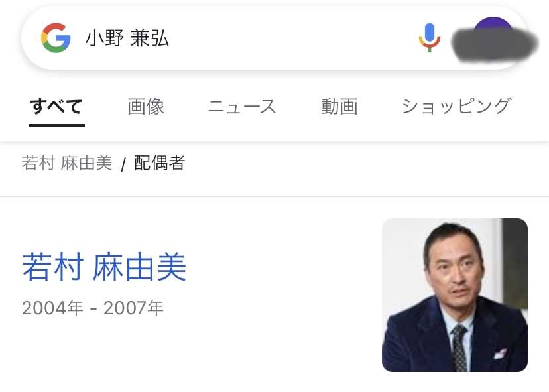Open the ショッピング tab
Image resolution: width=549 pixels, height=392 pixels.
pyautogui.click(x=456, y=107)
